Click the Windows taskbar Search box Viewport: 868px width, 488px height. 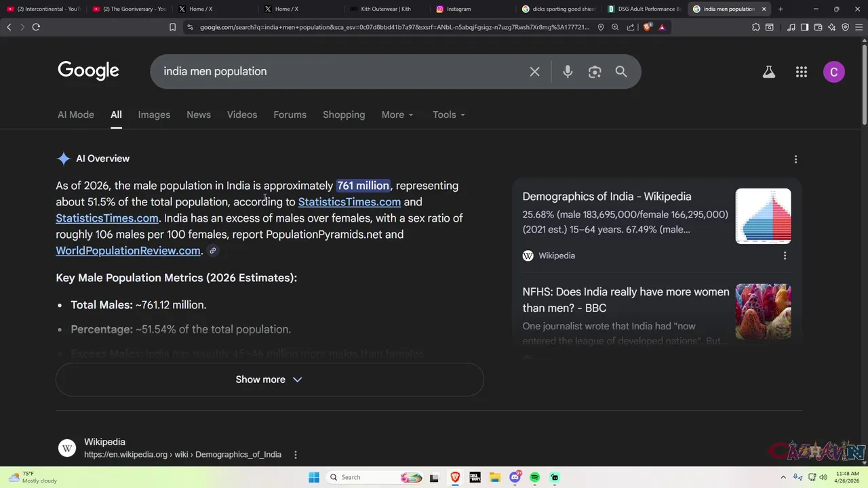tap(373, 477)
